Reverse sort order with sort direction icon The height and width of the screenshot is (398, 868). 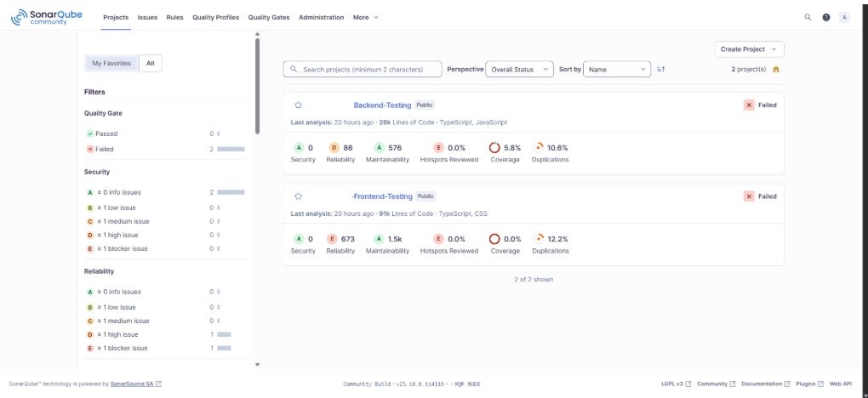[660, 69]
